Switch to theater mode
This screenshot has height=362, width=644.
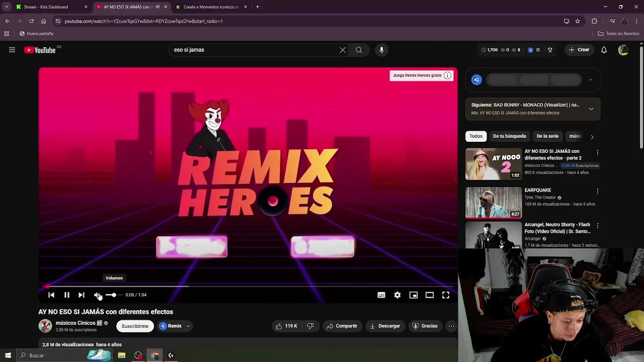pos(430,295)
